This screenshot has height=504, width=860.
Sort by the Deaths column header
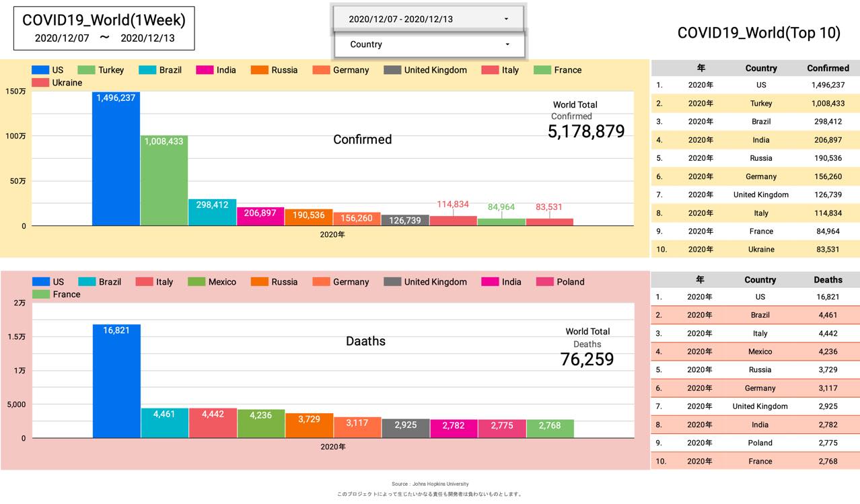[828, 280]
